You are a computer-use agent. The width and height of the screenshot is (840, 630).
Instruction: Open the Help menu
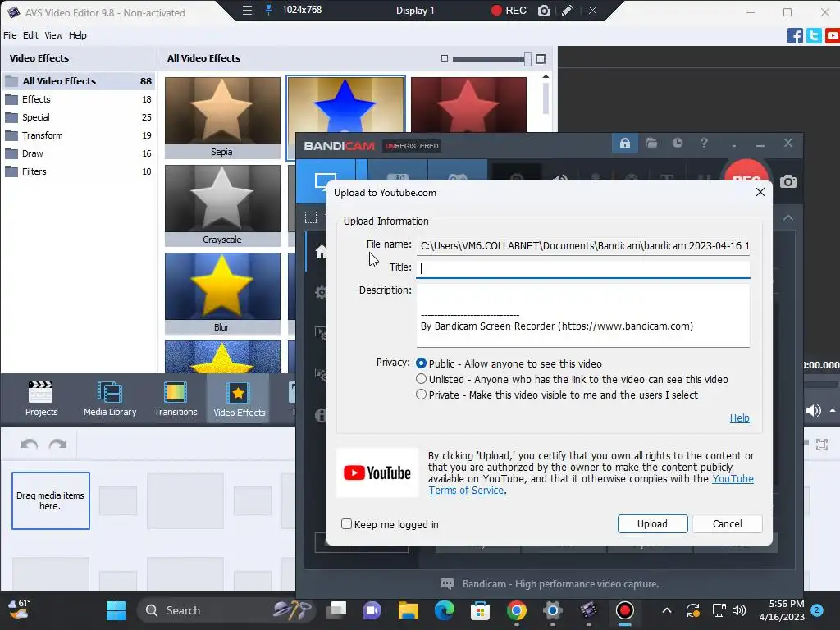77,35
